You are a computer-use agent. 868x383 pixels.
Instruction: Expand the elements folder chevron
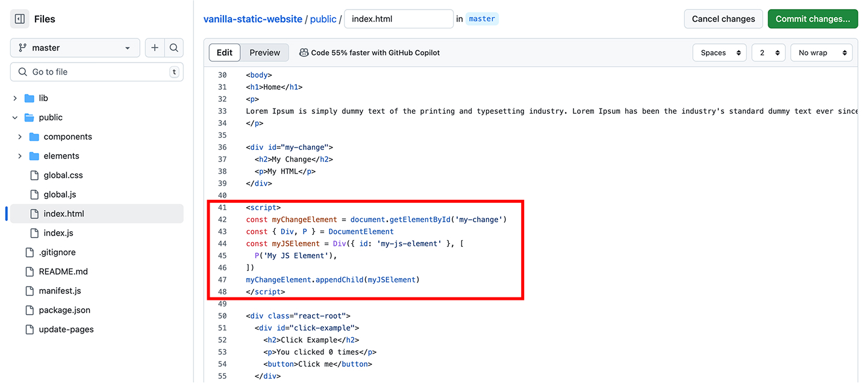coord(20,156)
